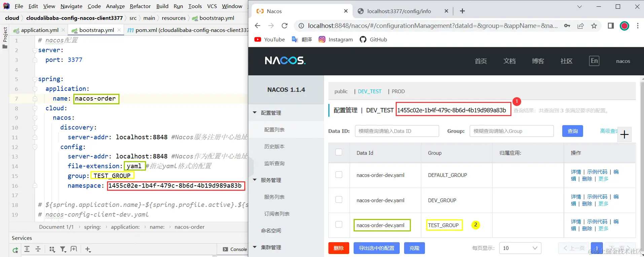Open the translate bookmark

301,39
